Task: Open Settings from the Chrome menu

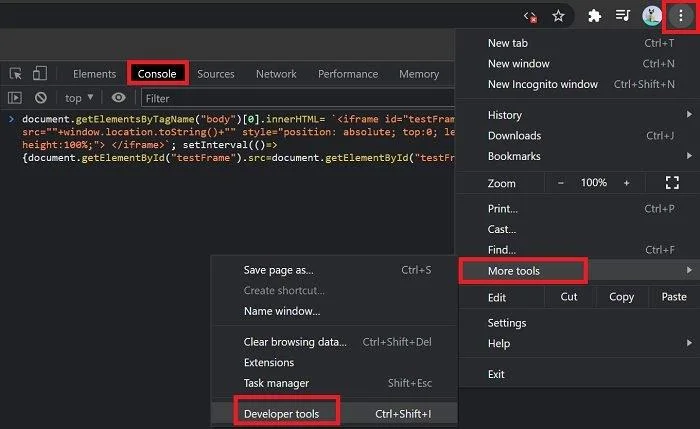Action: [579, 322]
